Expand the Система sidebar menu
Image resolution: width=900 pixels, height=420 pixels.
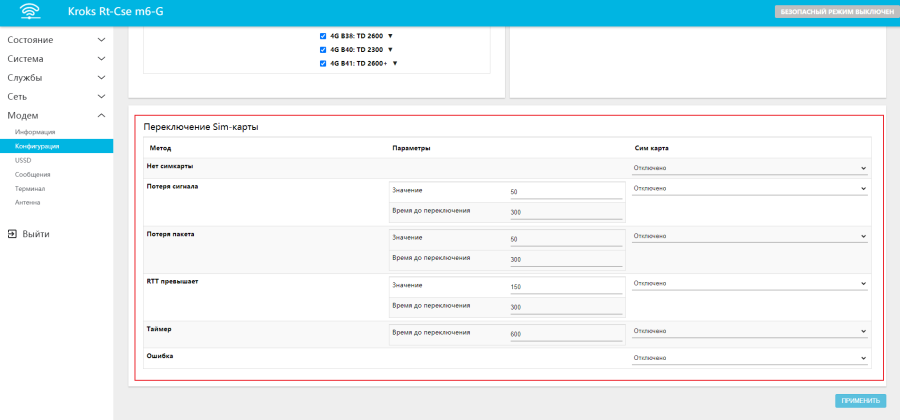pyautogui.click(x=56, y=59)
